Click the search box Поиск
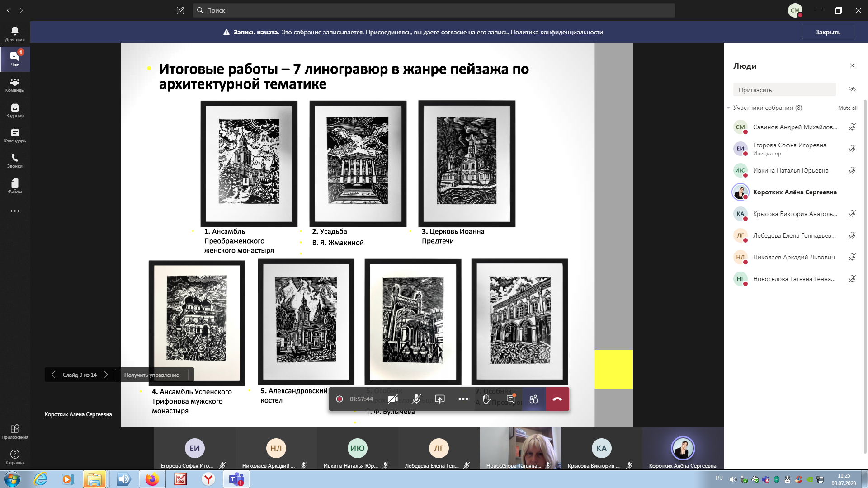868x488 pixels. click(x=434, y=10)
